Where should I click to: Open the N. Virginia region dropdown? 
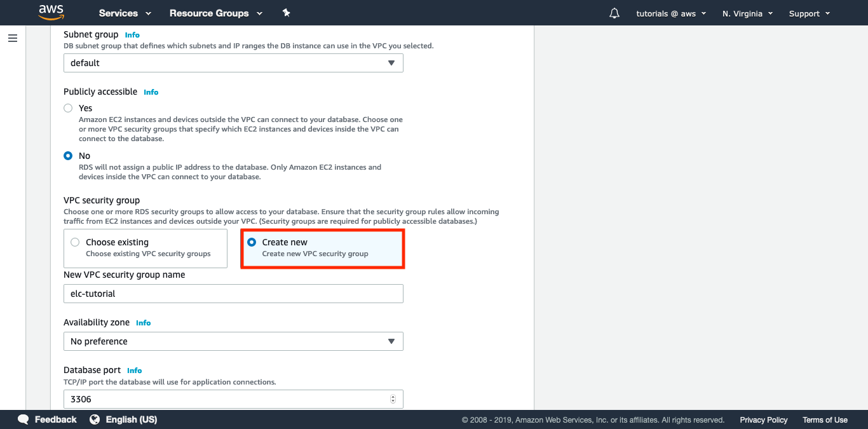pos(747,13)
